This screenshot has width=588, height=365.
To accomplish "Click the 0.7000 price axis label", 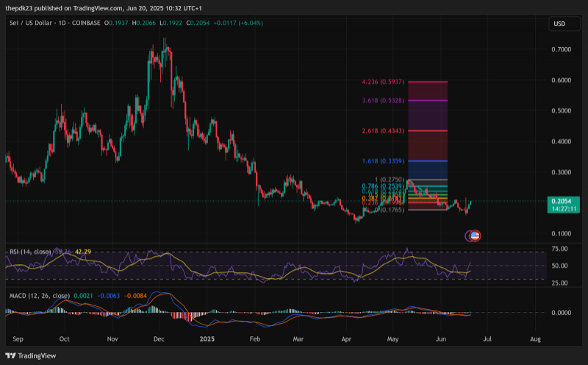I will (x=562, y=49).
